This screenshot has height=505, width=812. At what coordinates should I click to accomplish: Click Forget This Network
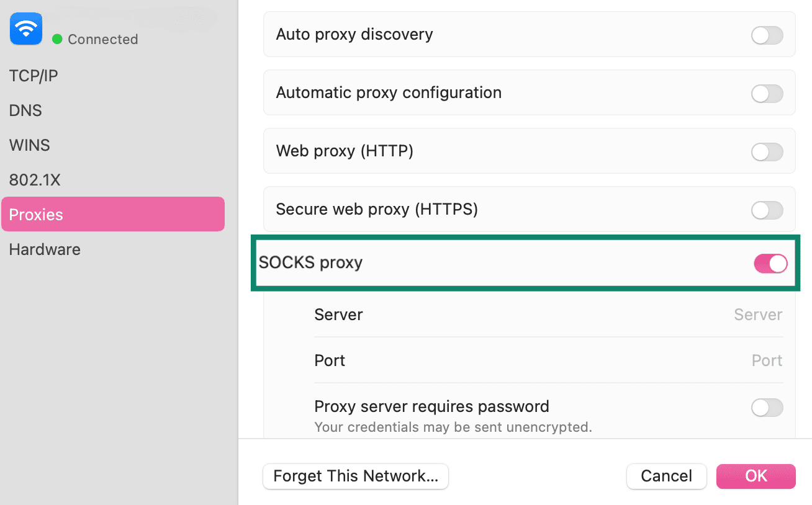pos(355,476)
